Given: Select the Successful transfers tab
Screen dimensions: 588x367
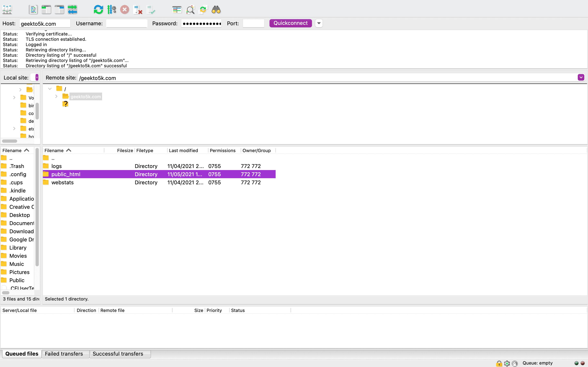Looking at the screenshot, I should 118,354.
